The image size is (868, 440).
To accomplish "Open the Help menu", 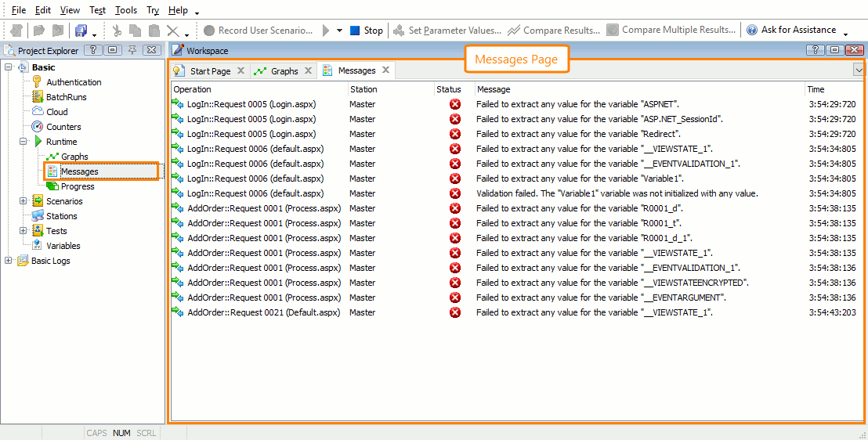I will click(178, 10).
